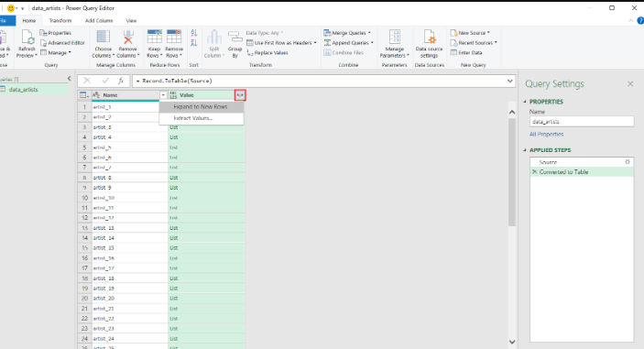
Task: Cancel the formula with the X icon
Action: coord(87,81)
